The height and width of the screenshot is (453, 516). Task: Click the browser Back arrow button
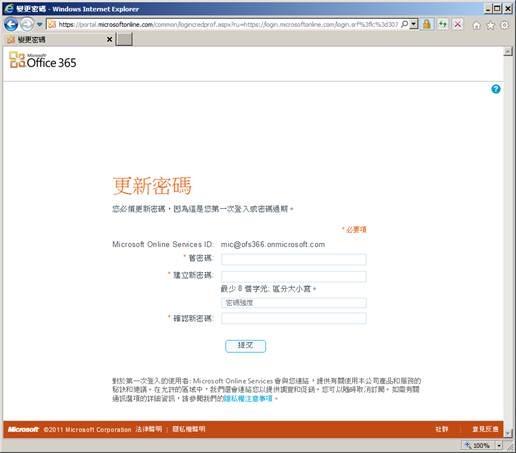point(11,24)
